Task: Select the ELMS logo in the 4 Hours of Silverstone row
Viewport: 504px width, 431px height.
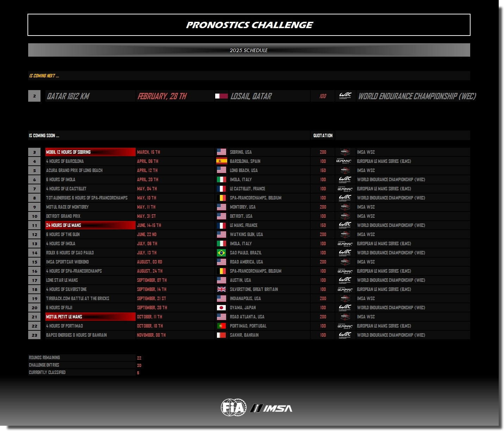Action: click(x=345, y=289)
